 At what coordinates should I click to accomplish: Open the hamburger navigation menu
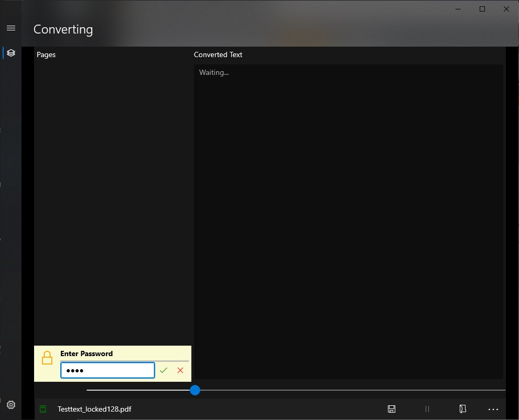pyautogui.click(x=11, y=28)
